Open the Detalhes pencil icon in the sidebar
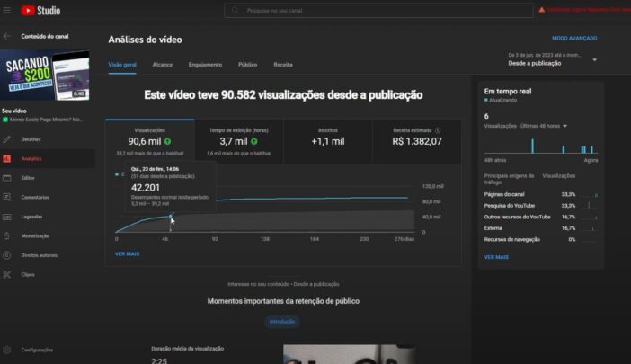The width and height of the screenshot is (631, 364). pyautogui.click(x=7, y=139)
